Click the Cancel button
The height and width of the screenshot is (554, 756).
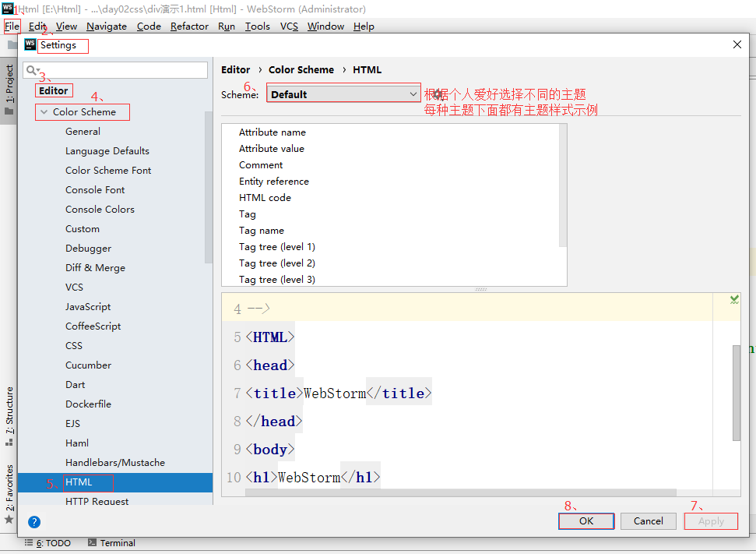coord(648,520)
